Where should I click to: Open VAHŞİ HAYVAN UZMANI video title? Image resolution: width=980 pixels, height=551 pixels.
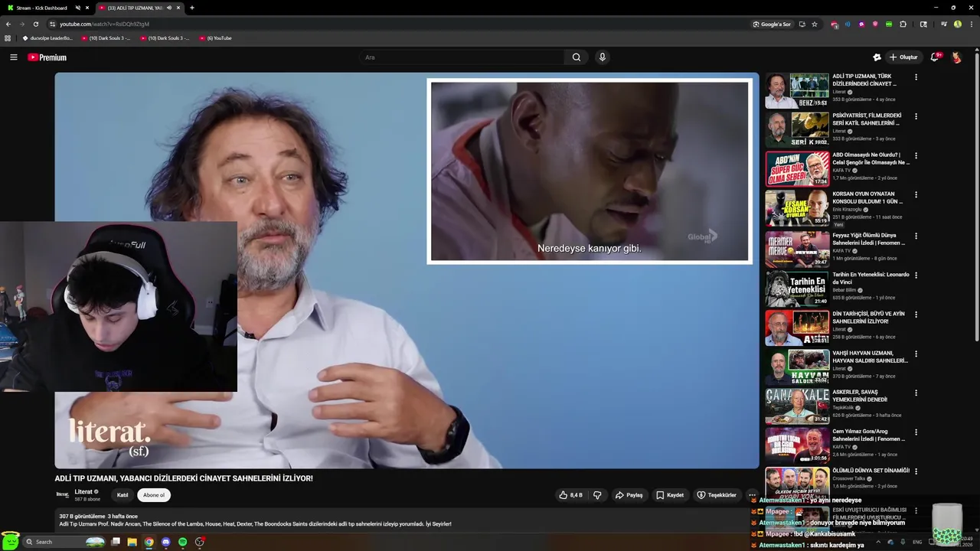[x=870, y=357]
